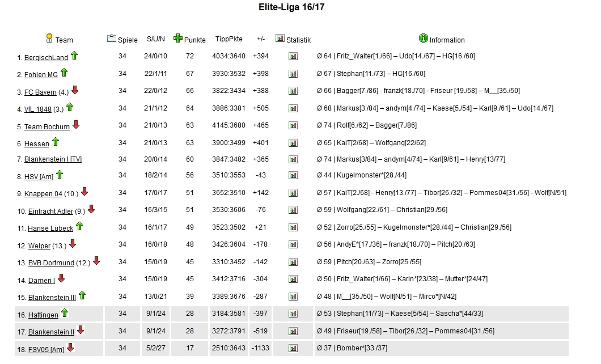Open the Team Bochum team link
This screenshot has height=364, width=601.
click(x=46, y=127)
